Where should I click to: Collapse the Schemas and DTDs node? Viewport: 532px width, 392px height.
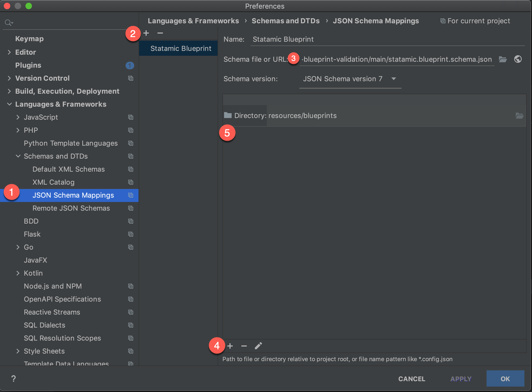18,156
